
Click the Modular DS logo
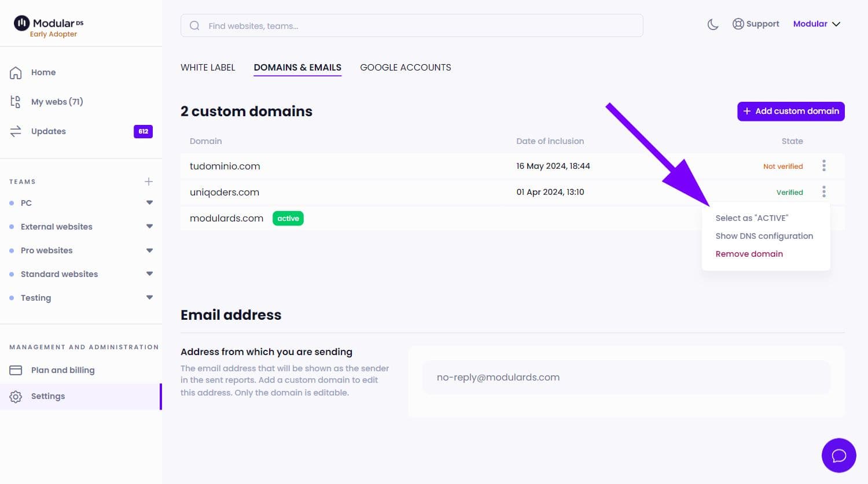click(49, 23)
